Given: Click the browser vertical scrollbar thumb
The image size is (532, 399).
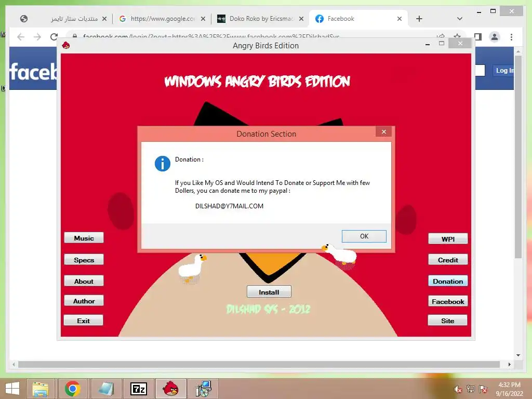Looking at the screenshot, I should (518, 156).
